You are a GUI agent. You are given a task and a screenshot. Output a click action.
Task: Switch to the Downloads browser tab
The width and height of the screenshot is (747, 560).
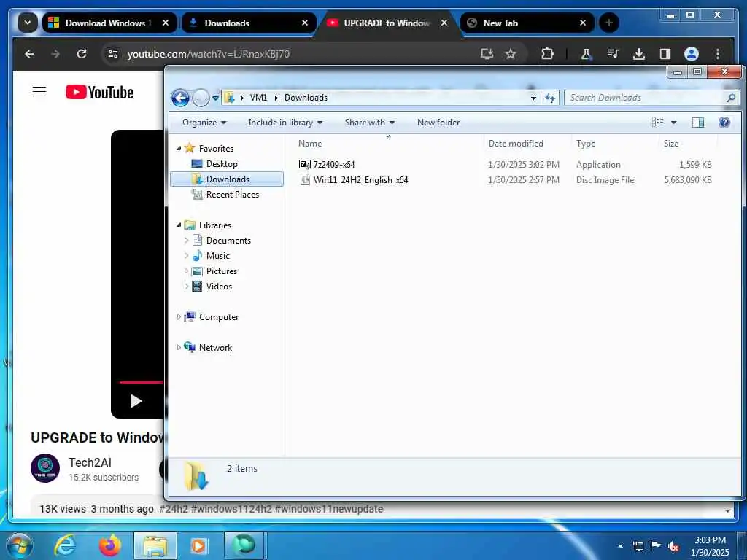click(x=249, y=23)
